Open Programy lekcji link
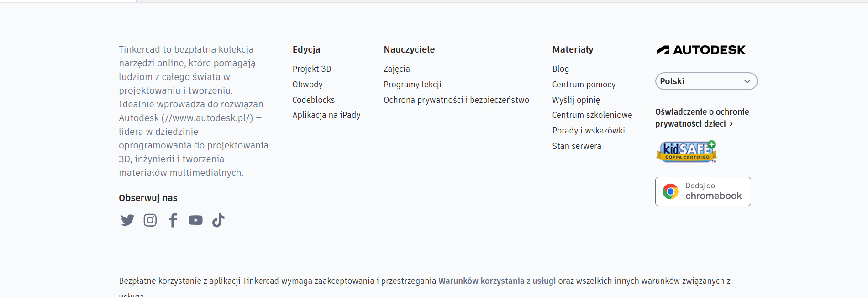The width and height of the screenshot is (868, 297). point(412,85)
